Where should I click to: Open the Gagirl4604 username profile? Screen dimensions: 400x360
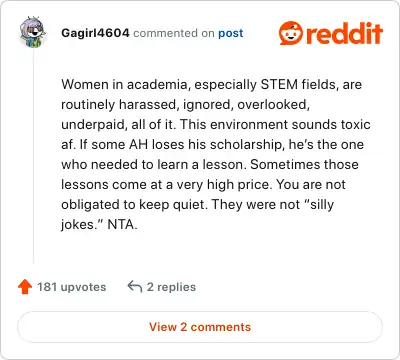95,33
